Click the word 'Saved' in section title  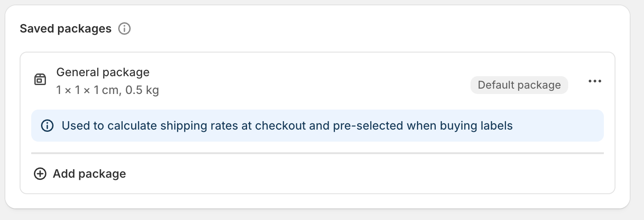pyautogui.click(x=37, y=29)
